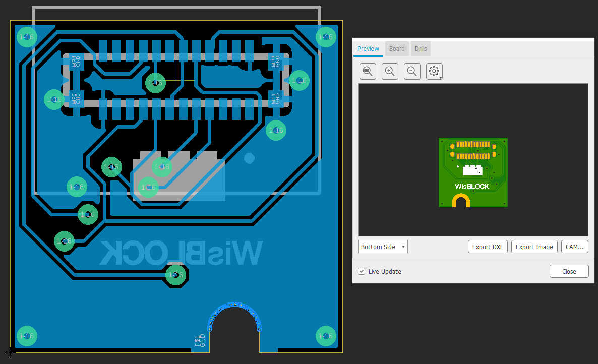Image resolution: width=598 pixels, height=364 pixels.
Task: Open the Bottom Side dropdown
Action: [383, 247]
